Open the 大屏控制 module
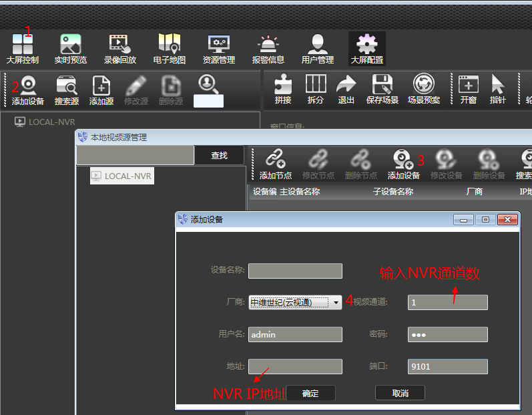The height and width of the screenshot is (415, 532). click(23, 49)
